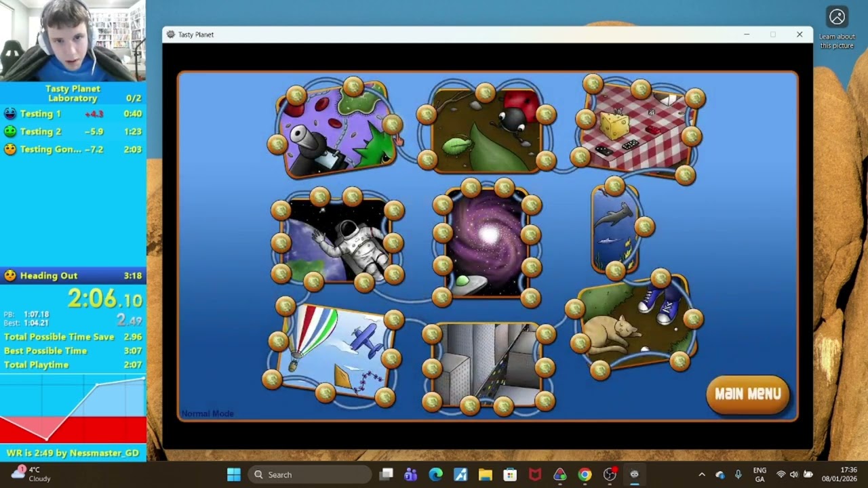The width and height of the screenshot is (868, 488).
Task: Select the Testing 1 split row
Action: pos(73,114)
